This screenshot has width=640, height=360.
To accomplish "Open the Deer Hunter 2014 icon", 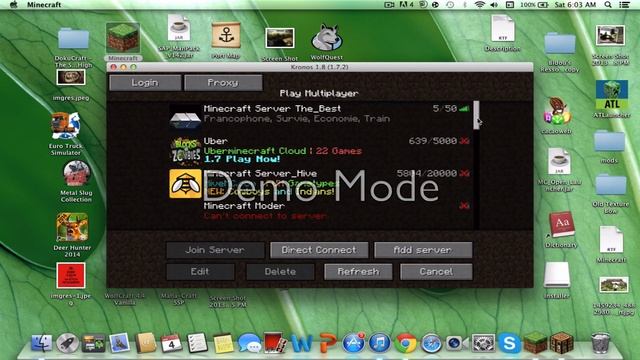I will tap(72, 227).
